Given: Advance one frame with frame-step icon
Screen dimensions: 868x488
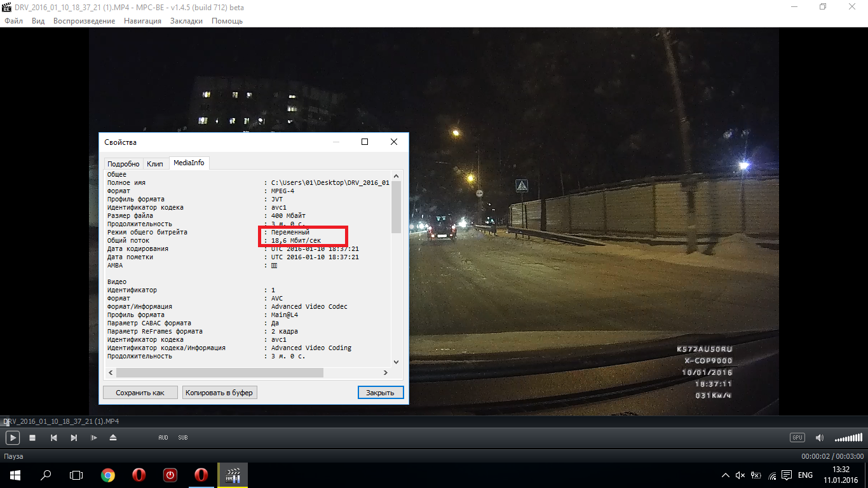Looking at the screenshot, I should (x=94, y=438).
